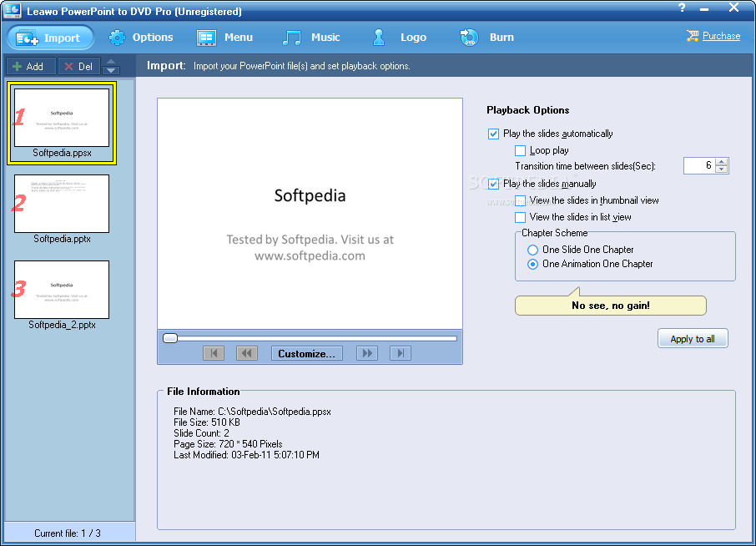Click the 'No see, no gain!' tooltip
756x546 pixels.
pos(611,306)
